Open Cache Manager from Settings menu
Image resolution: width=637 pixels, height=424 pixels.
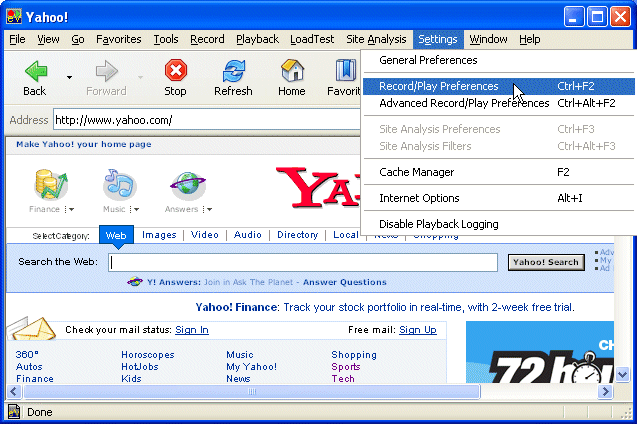point(499,172)
